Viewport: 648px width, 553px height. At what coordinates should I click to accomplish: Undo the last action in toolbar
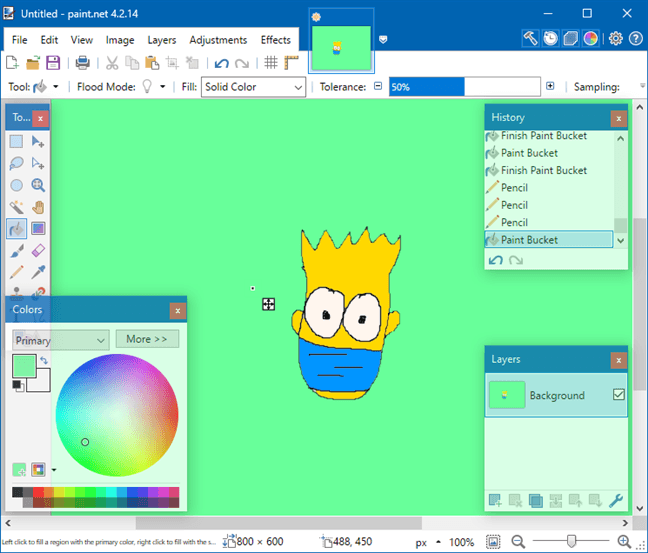click(222, 63)
